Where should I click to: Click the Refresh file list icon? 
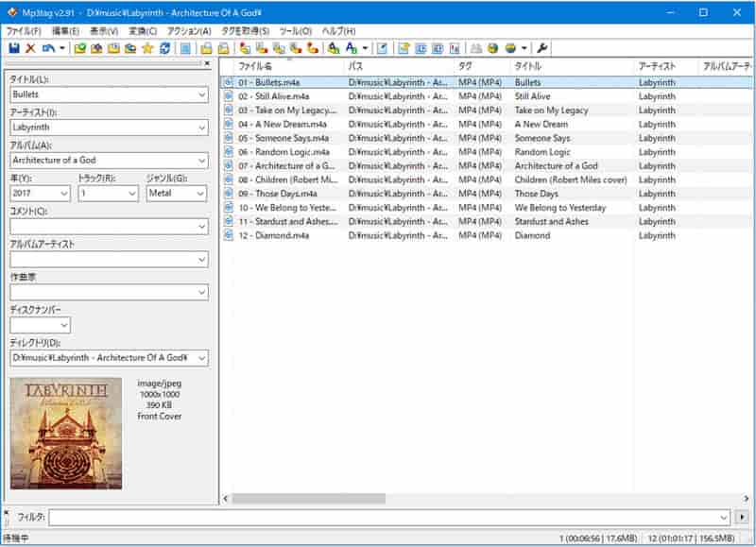click(x=165, y=47)
